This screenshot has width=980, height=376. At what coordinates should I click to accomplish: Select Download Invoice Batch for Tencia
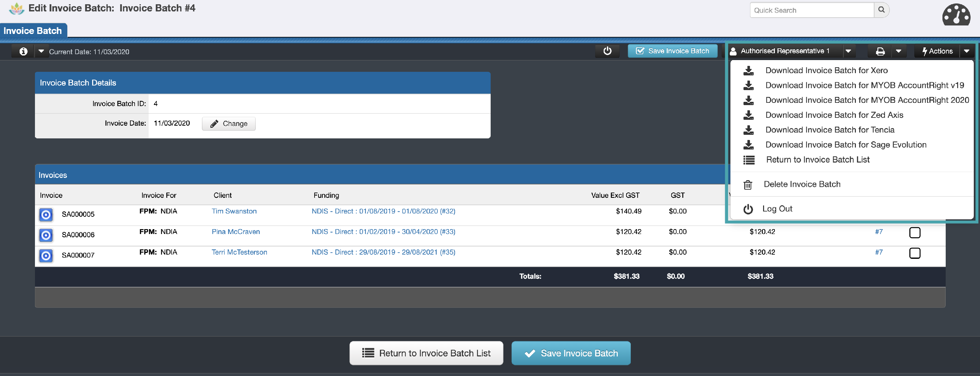pos(830,130)
